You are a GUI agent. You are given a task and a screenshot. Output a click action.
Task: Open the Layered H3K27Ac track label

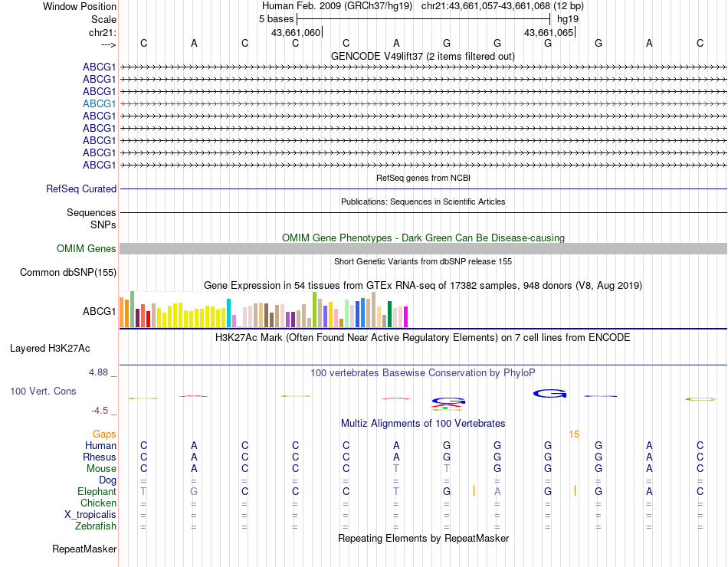[50, 349]
